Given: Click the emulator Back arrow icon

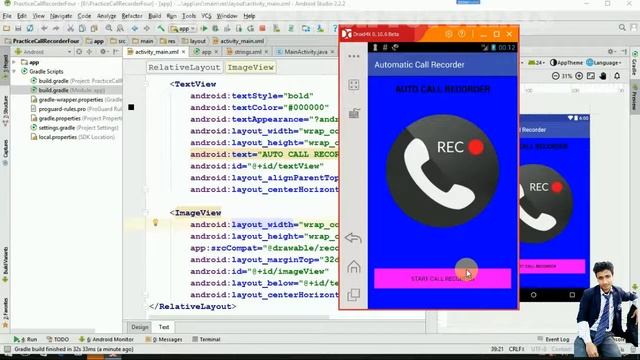Looking at the screenshot, I should pyautogui.click(x=353, y=238).
